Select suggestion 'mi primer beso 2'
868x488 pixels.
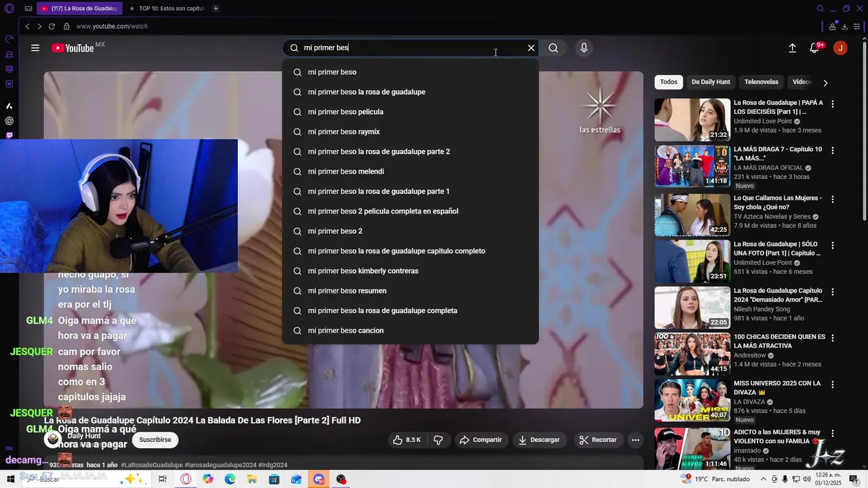(410, 231)
